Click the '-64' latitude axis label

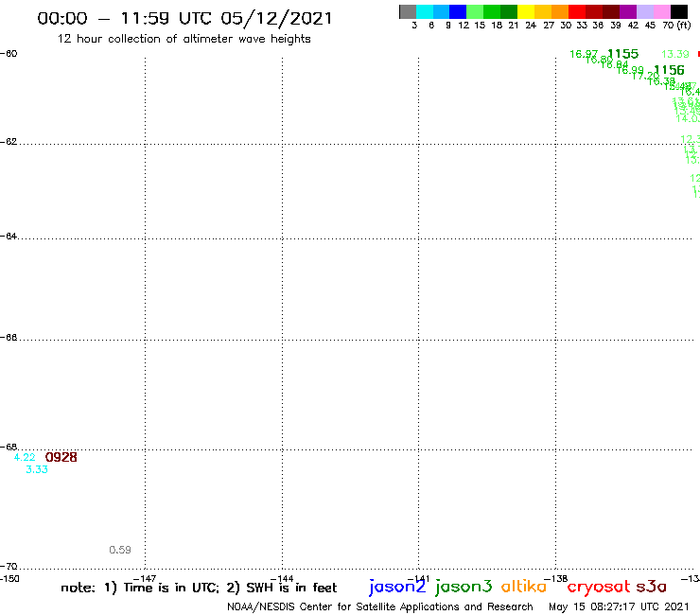(x=9, y=236)
